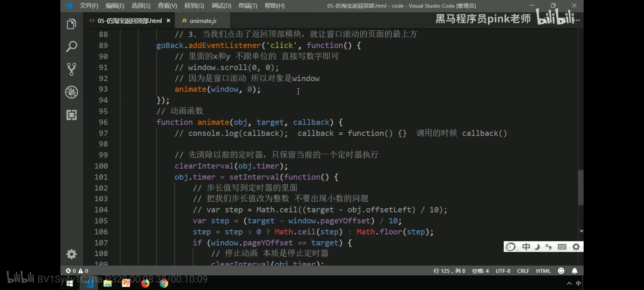The height and width of the screenshot is (290, 644).
Task: Open the Debug icon in activity bar
Action: (71, 92)
